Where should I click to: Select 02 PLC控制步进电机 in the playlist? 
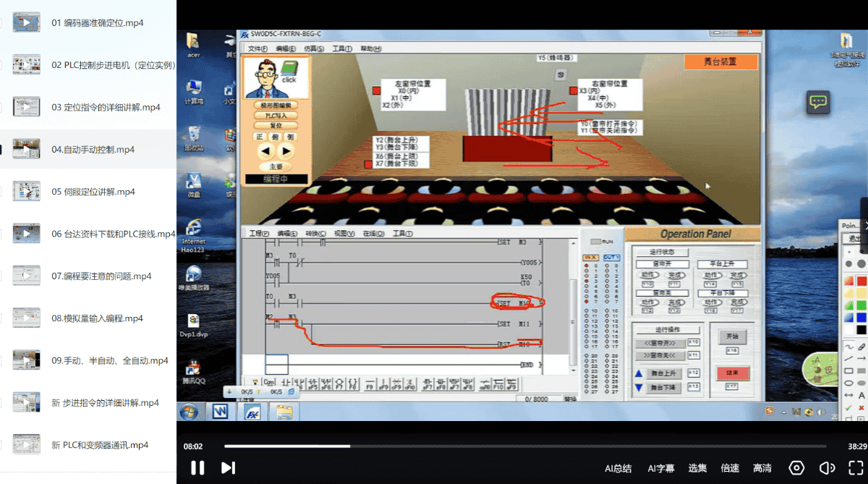pos(114,65)
